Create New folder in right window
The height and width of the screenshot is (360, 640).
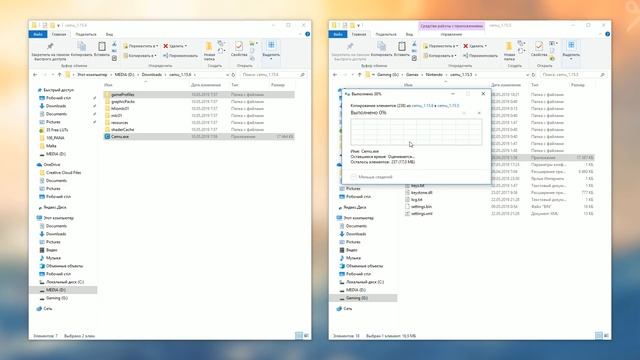(509, 51)
